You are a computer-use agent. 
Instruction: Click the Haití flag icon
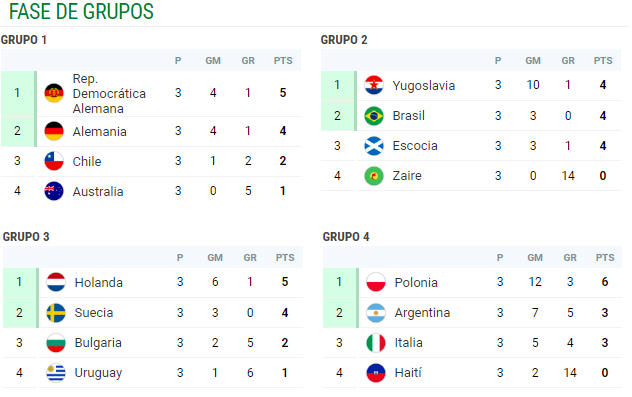click(376, 373)
